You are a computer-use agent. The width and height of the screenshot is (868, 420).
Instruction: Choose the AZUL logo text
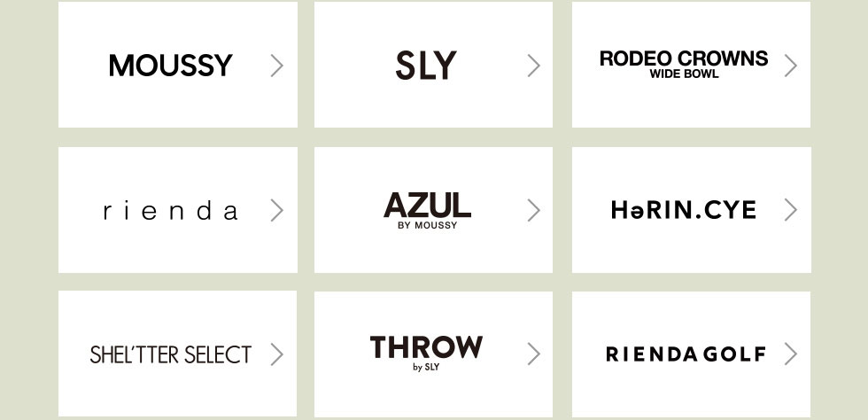pos(427,205)
